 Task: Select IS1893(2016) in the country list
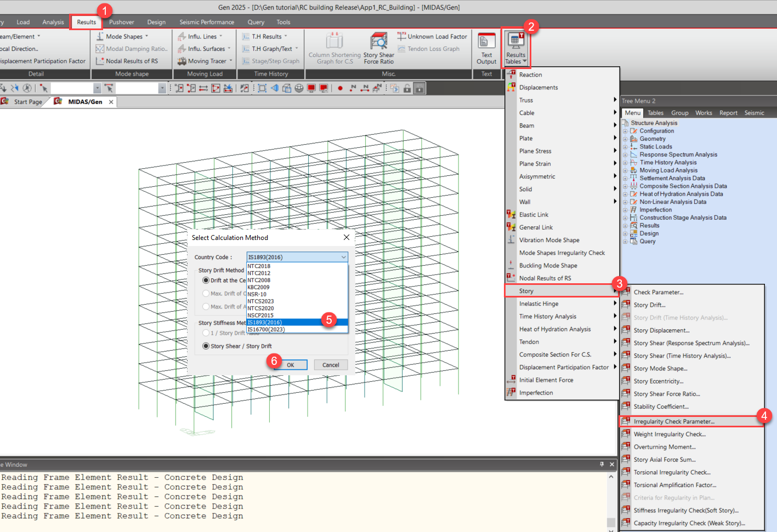297,322
